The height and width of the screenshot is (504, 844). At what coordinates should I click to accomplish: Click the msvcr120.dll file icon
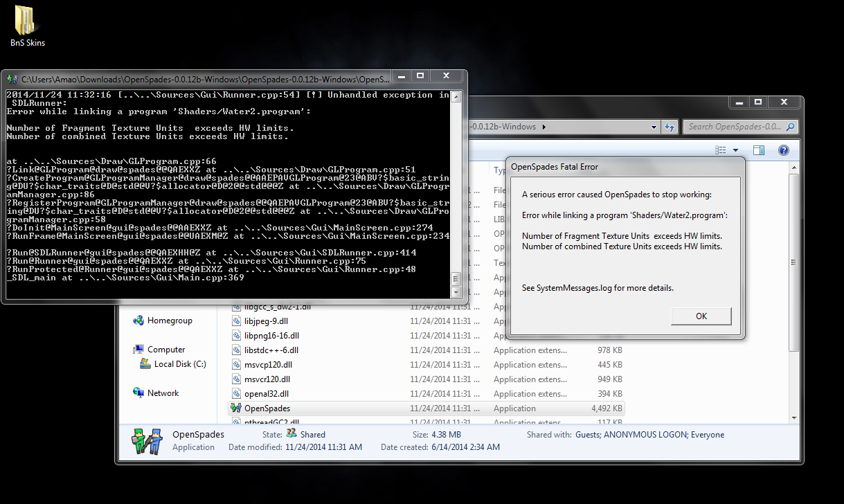click(x=237, y=379)
